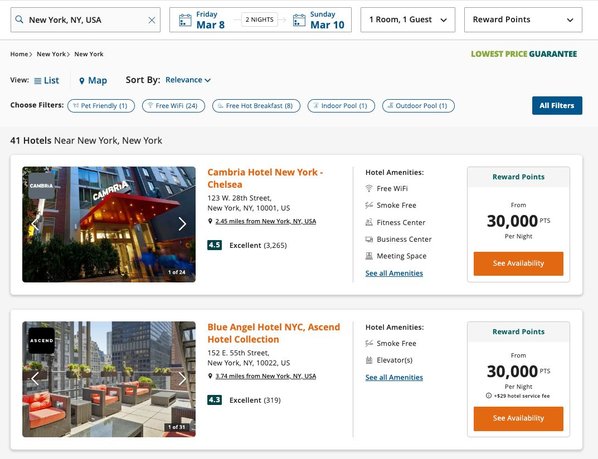
Task: Show next photo of Blue Angel Hotel
Action: pos(182,379)
